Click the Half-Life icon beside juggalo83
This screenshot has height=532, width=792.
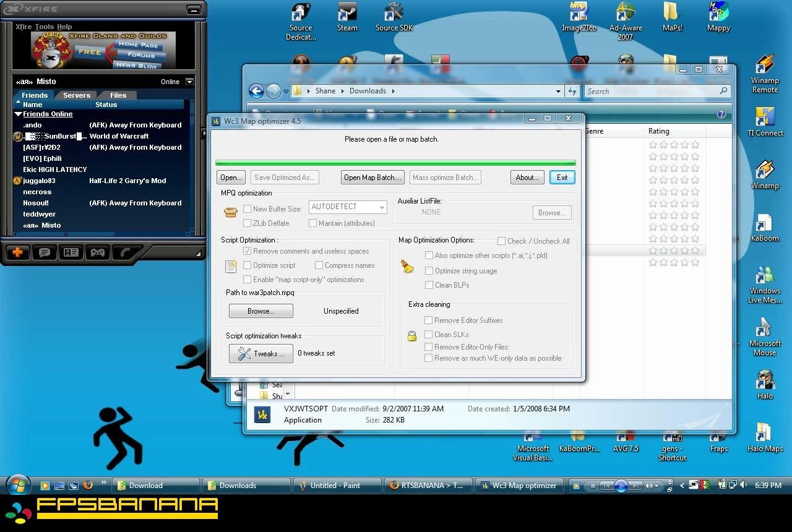[17, 181]
